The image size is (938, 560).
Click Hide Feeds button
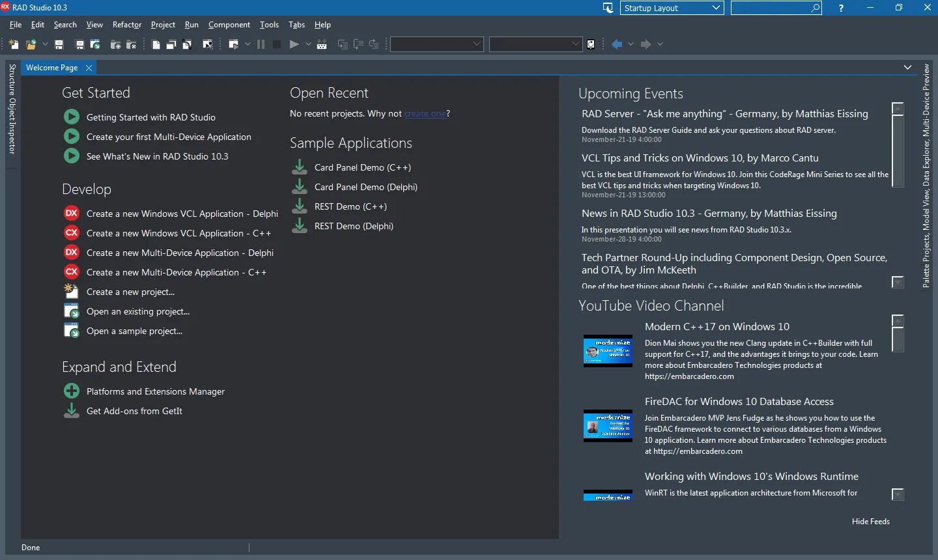pyautogui.click(x=871, y=522)
